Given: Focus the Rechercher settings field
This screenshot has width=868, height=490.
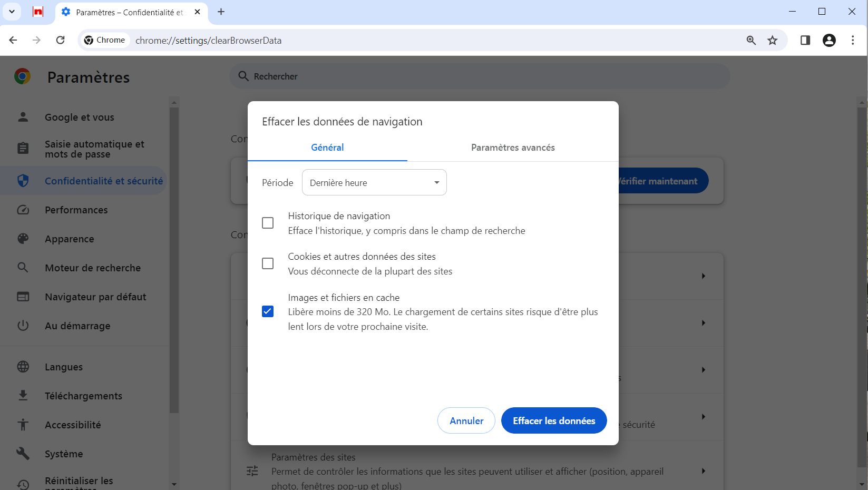Looking at the screenshot, I should point(480,76).
